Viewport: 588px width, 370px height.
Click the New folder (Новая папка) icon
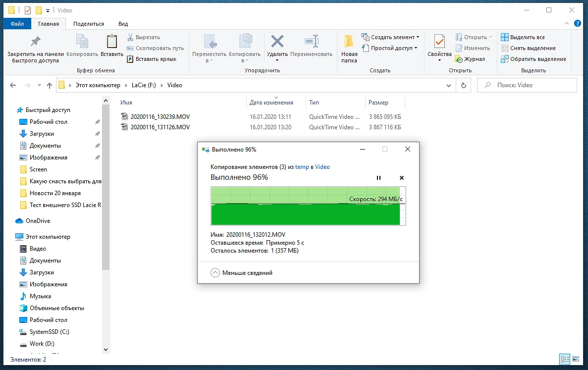coord(349,42)
